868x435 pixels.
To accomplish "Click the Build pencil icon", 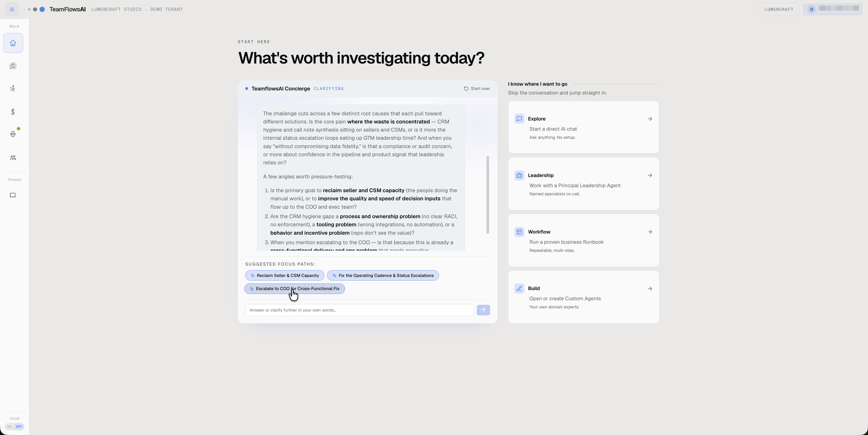I will (519, 288).
